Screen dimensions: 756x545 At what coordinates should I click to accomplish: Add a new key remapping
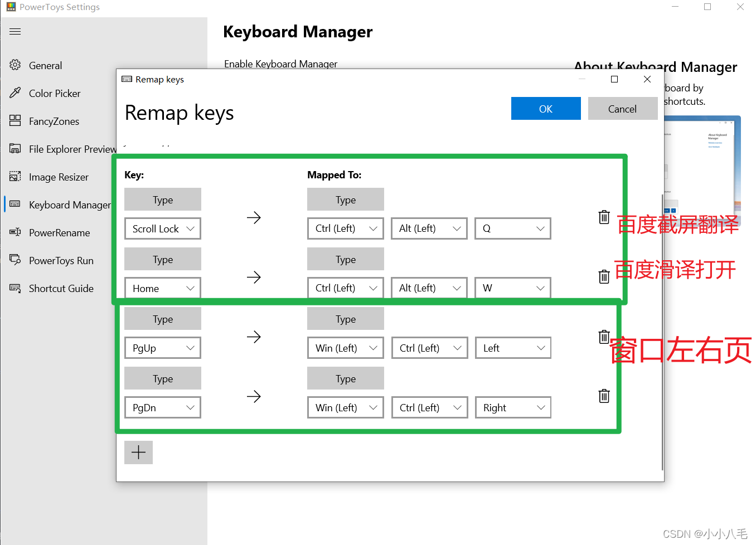click(x=138, y=452)
